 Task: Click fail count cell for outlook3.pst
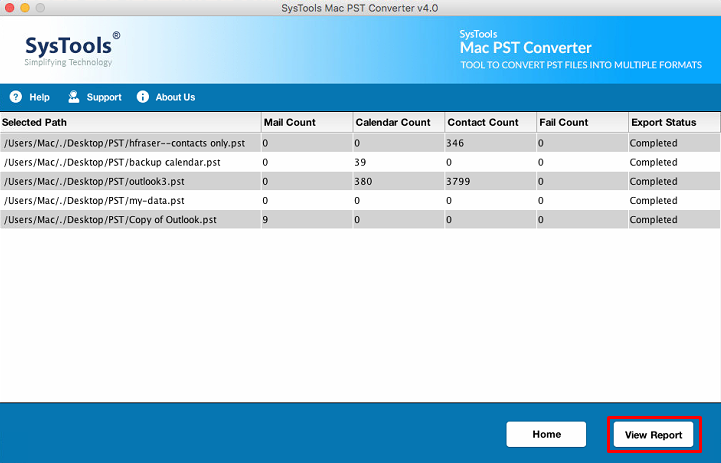click(583, 182)
